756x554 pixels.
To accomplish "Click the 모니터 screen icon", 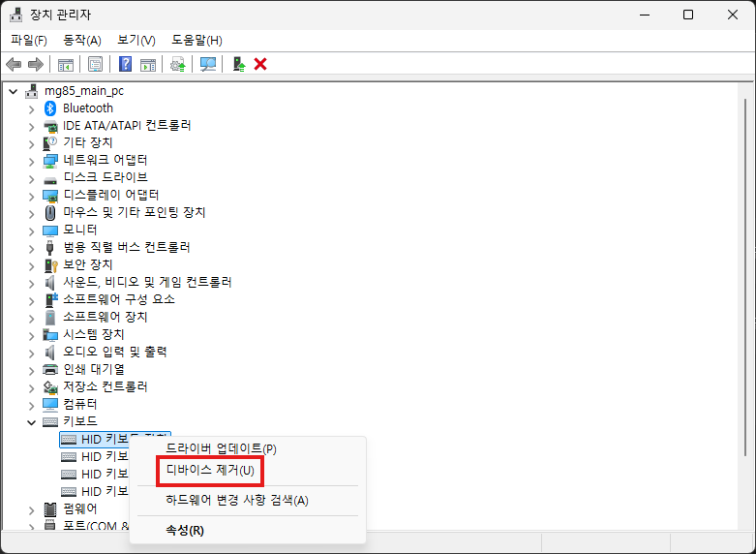I will 50,231.
